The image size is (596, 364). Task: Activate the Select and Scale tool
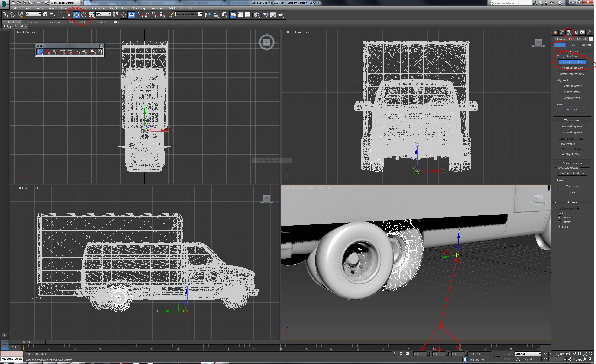tap(91, 15)
